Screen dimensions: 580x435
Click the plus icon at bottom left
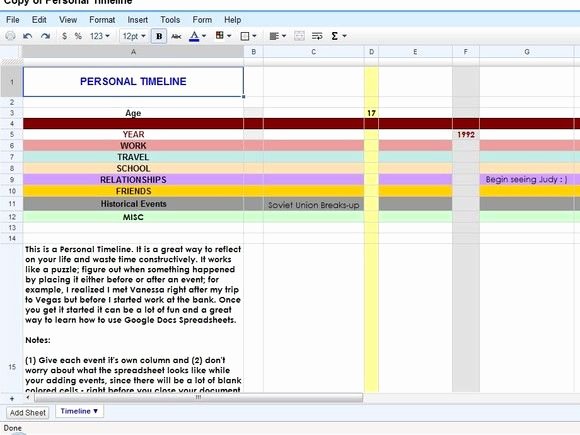point(12,398)
